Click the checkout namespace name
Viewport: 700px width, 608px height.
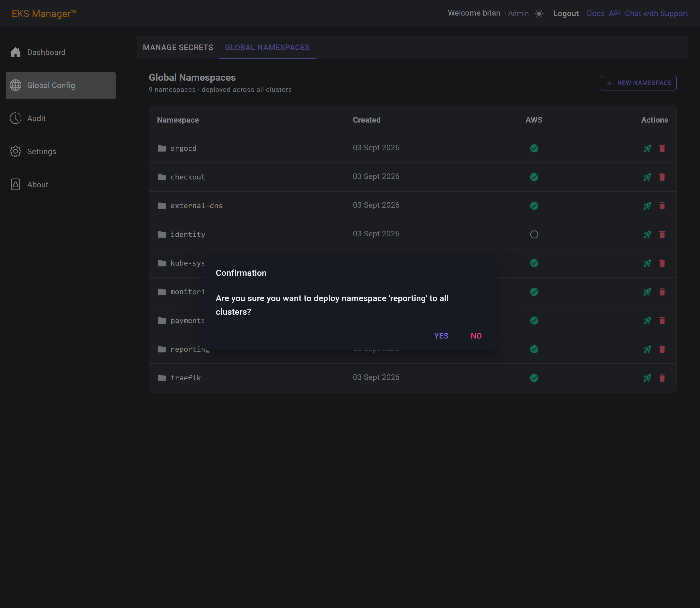pos(188,177)
